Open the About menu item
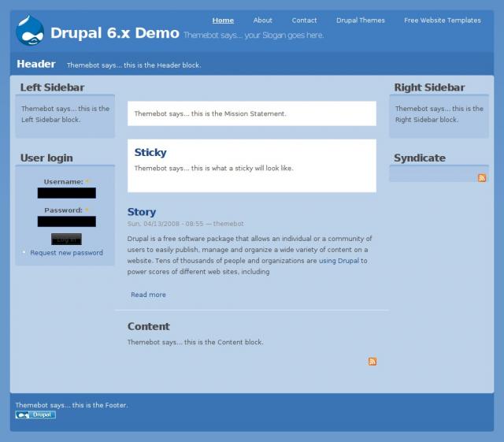 (263, 20)
